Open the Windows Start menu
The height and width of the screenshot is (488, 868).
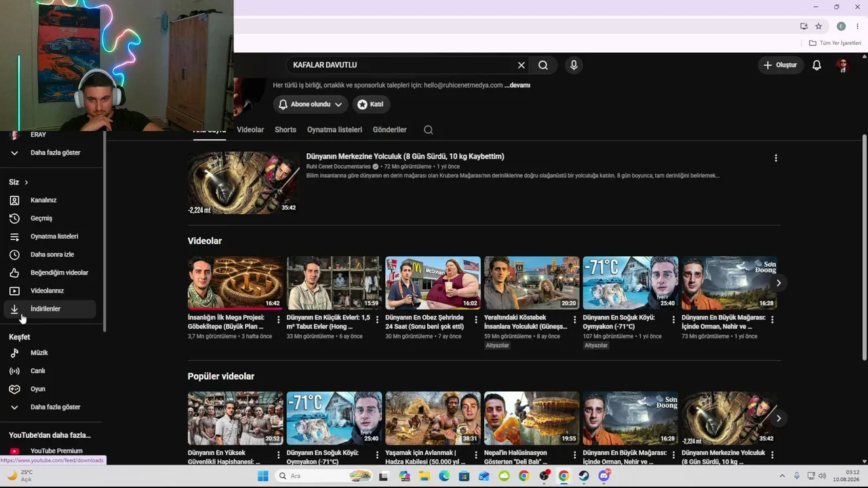click(x=263, y=476)
